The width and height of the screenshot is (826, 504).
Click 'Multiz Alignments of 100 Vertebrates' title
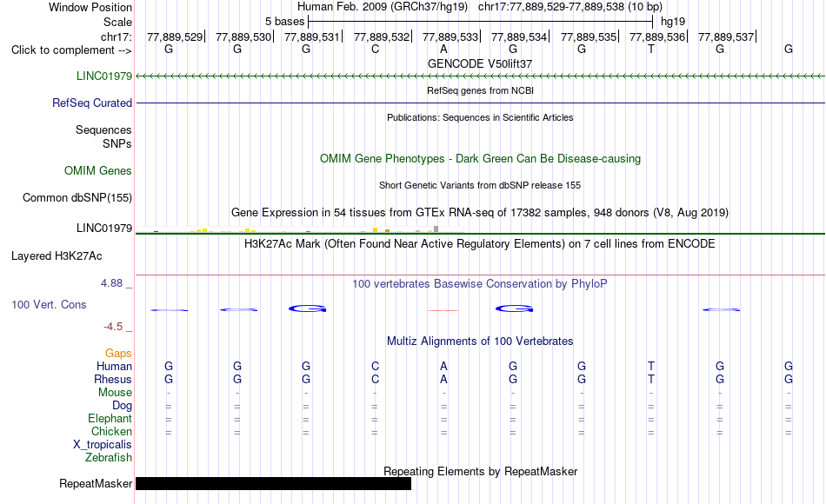(480, 342)
